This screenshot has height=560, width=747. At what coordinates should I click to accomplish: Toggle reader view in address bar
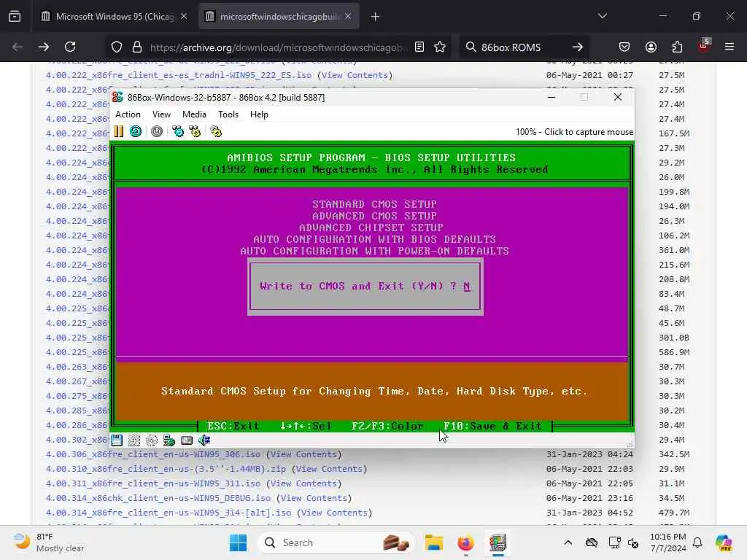(x=419, y=47)
